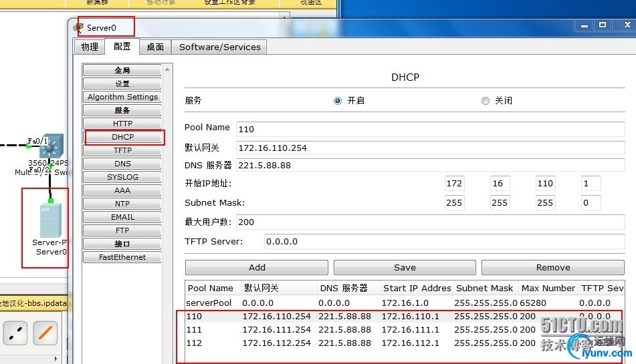The width and height of the screenshot is (636, 364).
Task: Switch to the 桌面 tab
Action: click(x=155, y=47)
